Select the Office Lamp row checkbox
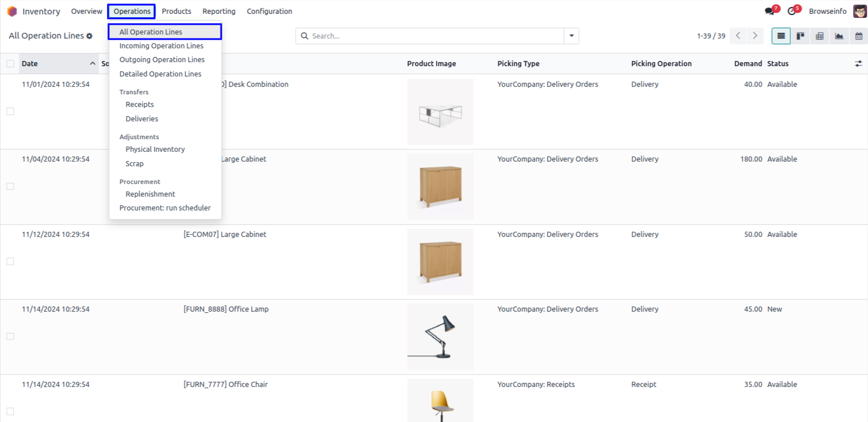 10,336
